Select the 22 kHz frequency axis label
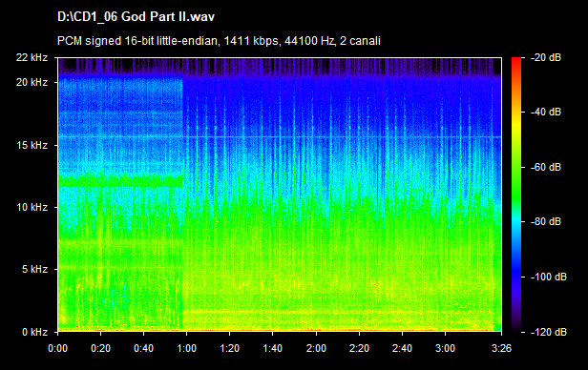Screen dimensions: 588x370 pos(31,57)
